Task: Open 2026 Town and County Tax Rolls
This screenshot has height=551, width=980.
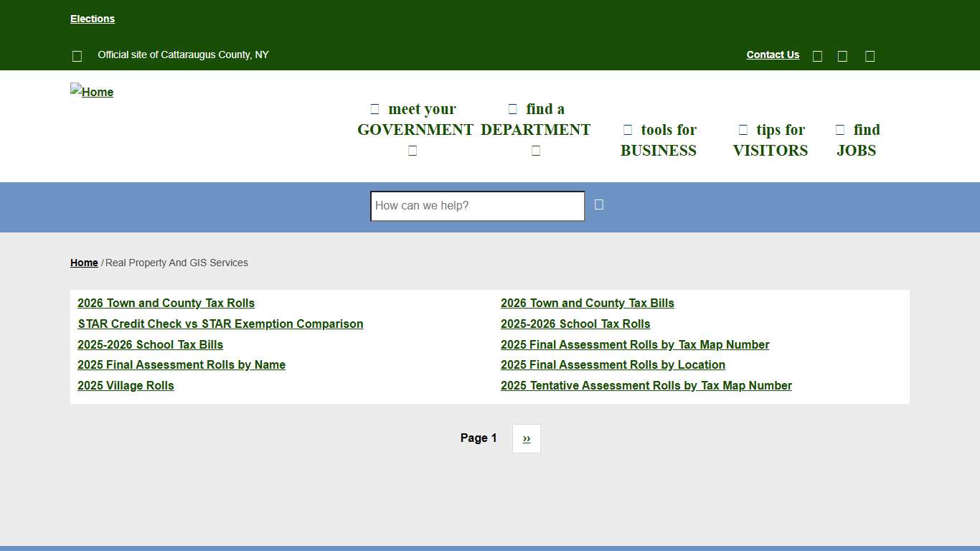Action: (x=166, y=303)
